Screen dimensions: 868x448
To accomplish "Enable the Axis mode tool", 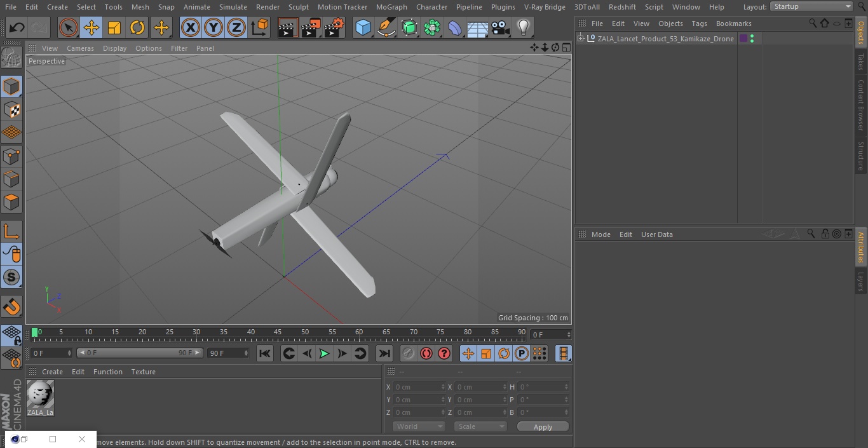I will coord(11,231).
